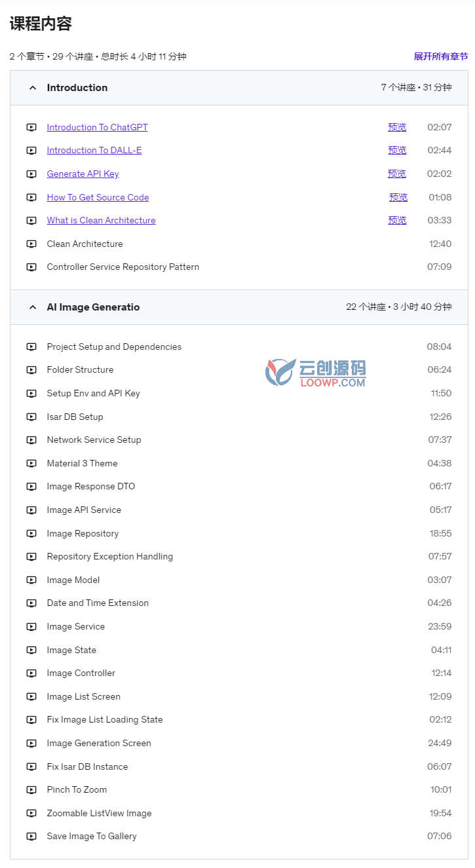
Task: Click video icon beside Material 3 Theme
Action: coord(31,464)
